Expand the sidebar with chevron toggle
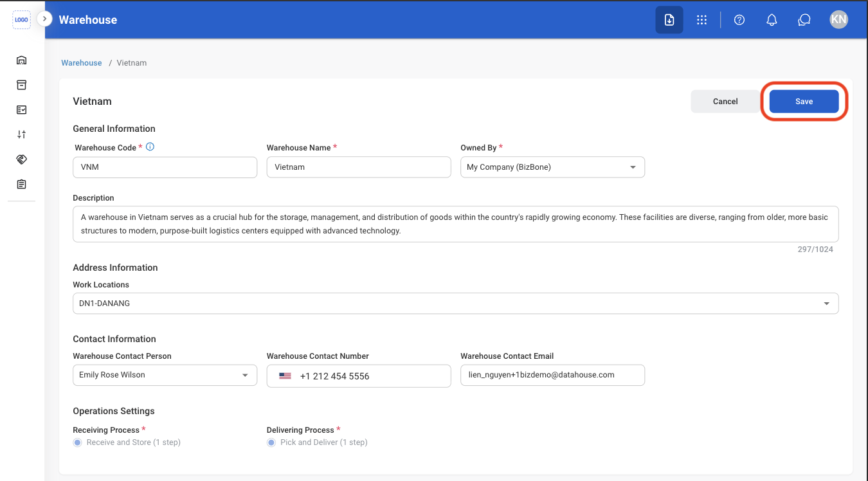Image resolution: width=868 pixels, height=481 pixels. point(44,19)
